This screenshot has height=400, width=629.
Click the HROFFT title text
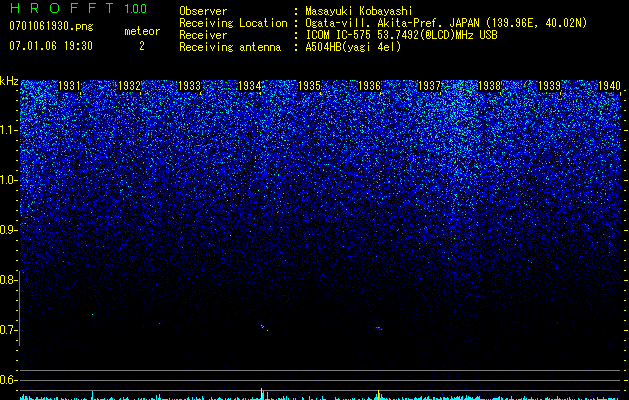click(x=63, y=8)
